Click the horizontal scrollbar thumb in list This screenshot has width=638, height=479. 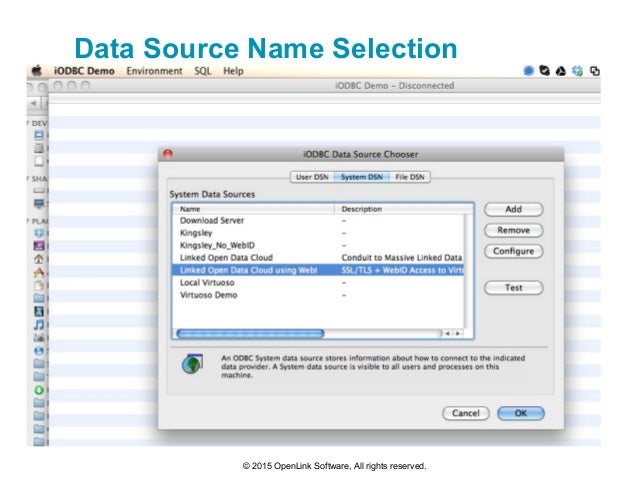251,334
